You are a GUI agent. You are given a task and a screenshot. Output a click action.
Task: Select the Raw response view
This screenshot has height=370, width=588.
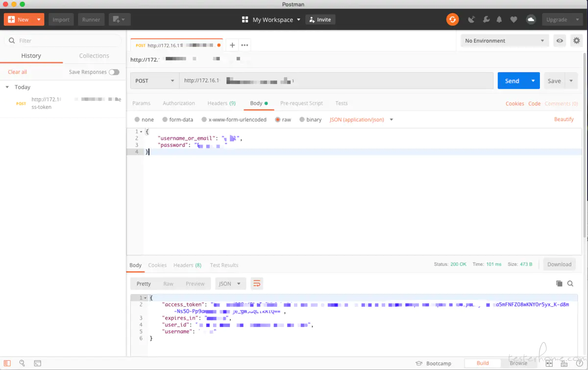click(x=168, y=284)
